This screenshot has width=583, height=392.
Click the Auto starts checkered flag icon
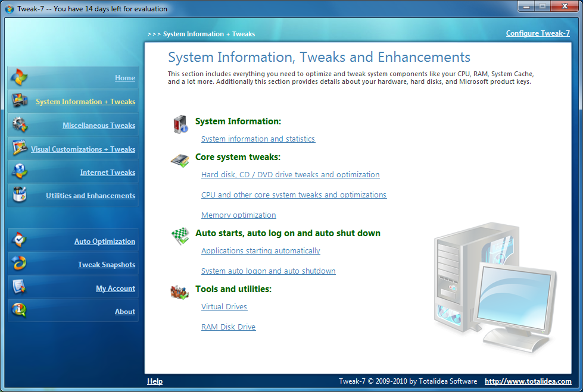(180, 236)
